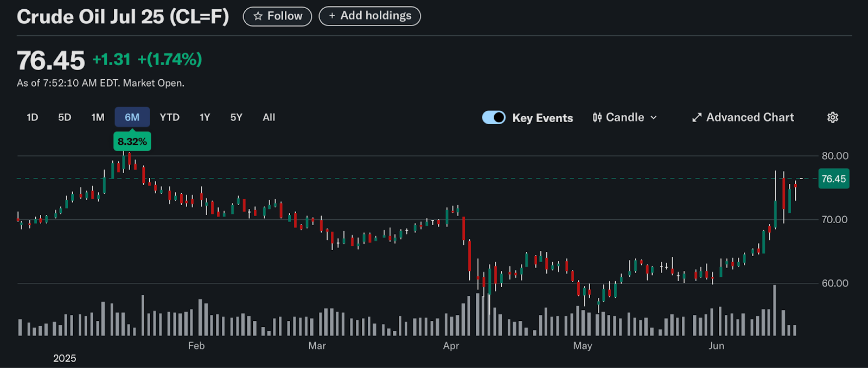This screenshot has width=868, height=368.
Task: Select the 6M range tab
Action: pyautogui.click(x=132, y=117)
